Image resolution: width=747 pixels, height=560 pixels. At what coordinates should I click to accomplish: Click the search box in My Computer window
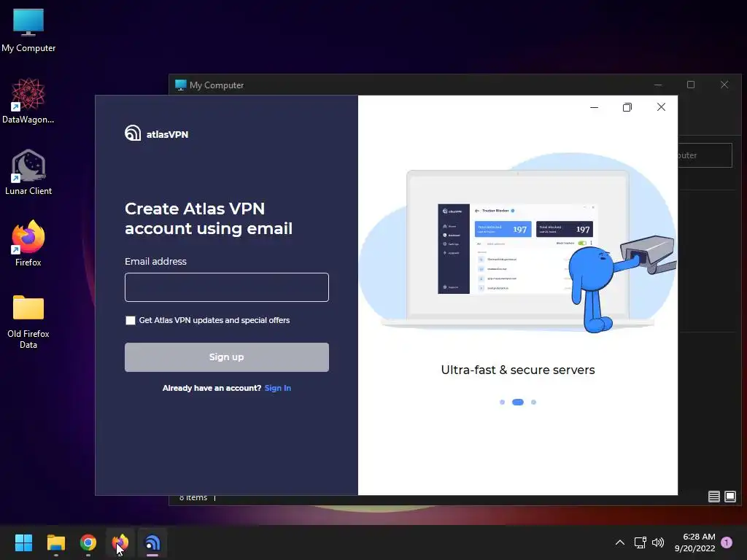coord(705,155)
